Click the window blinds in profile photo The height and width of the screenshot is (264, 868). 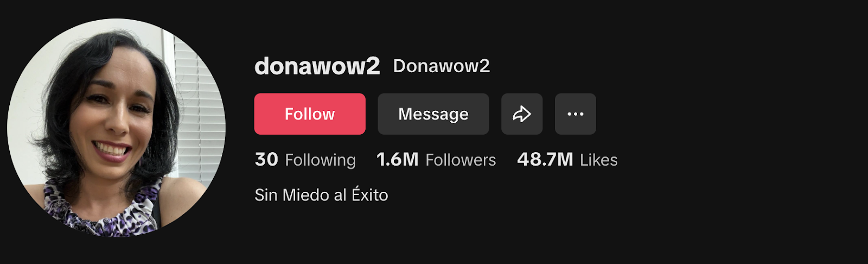pyautogui.click(x=198, y=109)
